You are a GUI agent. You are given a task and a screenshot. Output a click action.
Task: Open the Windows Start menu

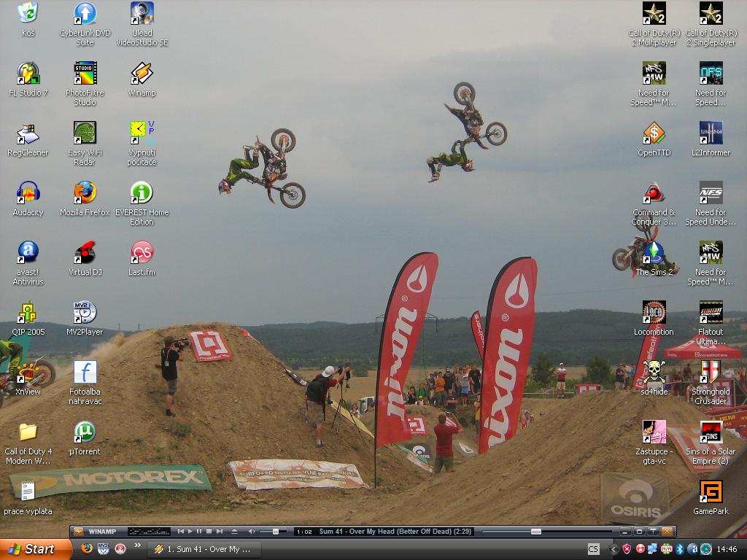click(35, 549)
